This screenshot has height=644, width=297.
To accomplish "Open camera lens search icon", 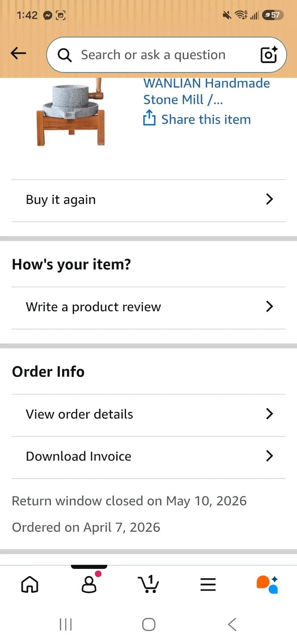I will (269, 55).
